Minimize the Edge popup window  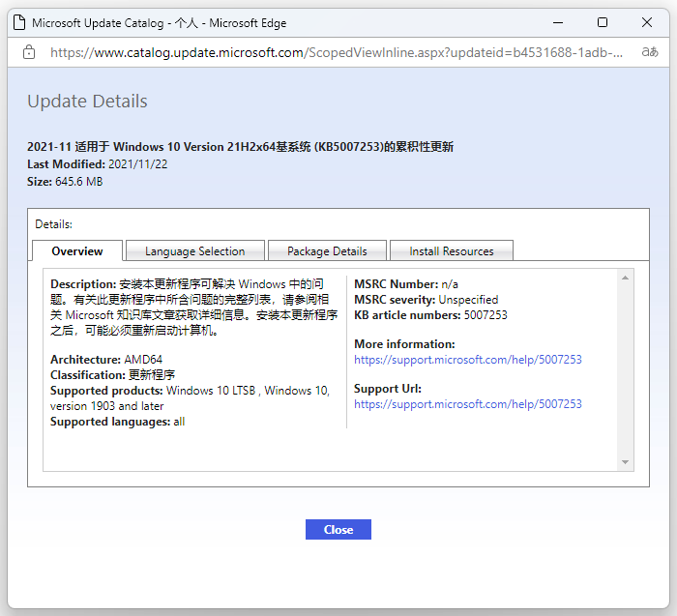558,22
